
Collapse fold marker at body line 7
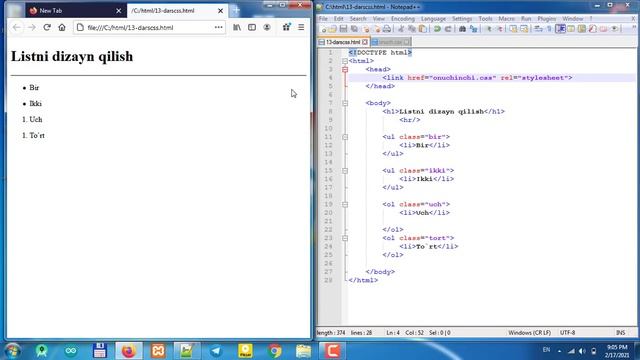tap(345, 103)
